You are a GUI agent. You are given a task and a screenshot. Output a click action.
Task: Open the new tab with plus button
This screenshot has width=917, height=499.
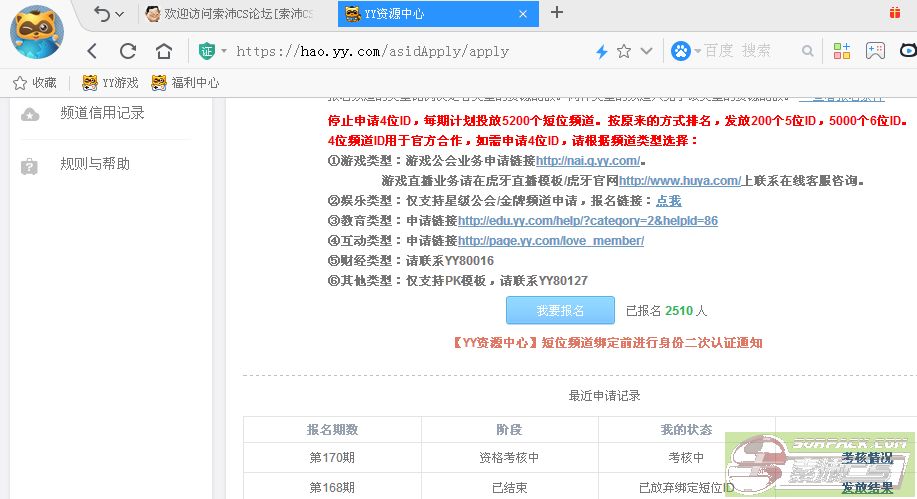pyautogui.click(x=557, y=13)
